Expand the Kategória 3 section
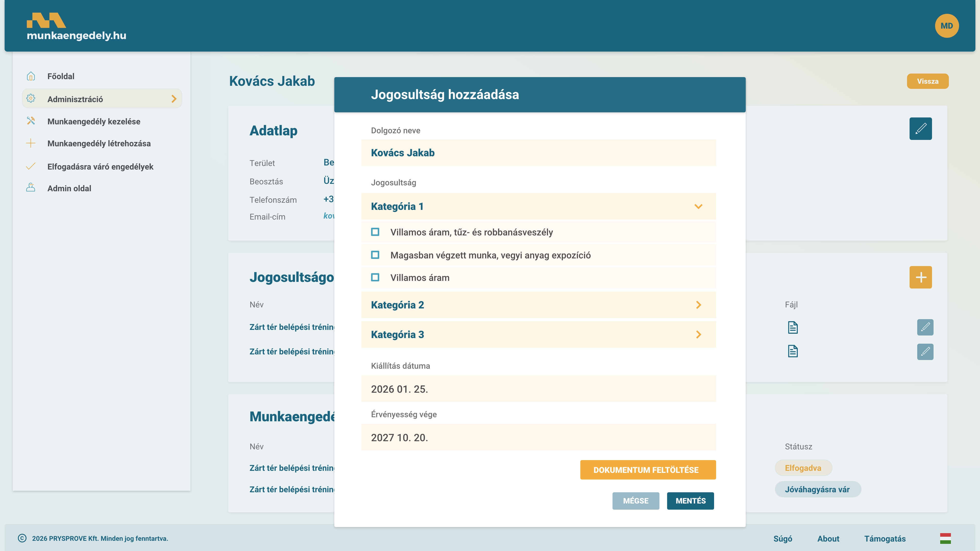The image size is (980, 551). click(698, 334)
